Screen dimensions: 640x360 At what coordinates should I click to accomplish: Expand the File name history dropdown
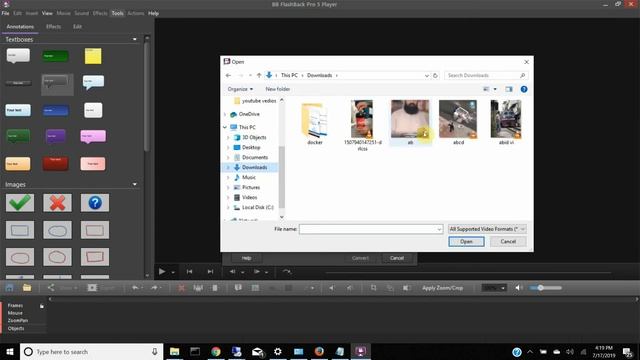(439, 229)
